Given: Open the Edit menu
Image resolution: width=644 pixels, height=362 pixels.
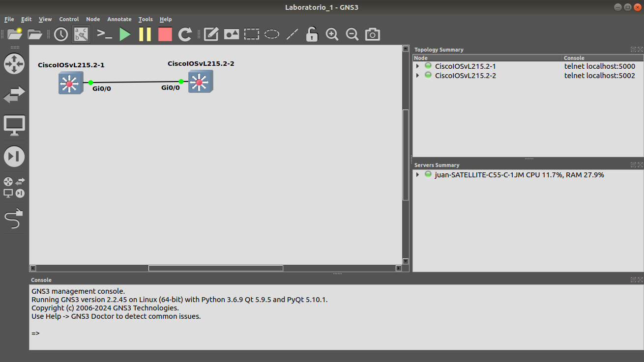Looking at the screenshot, I should [26, 19].
